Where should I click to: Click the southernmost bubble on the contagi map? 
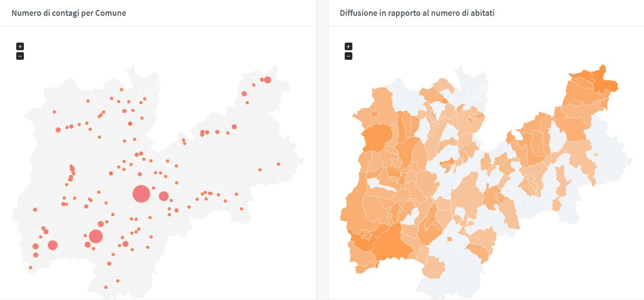(x=106, y=287)
